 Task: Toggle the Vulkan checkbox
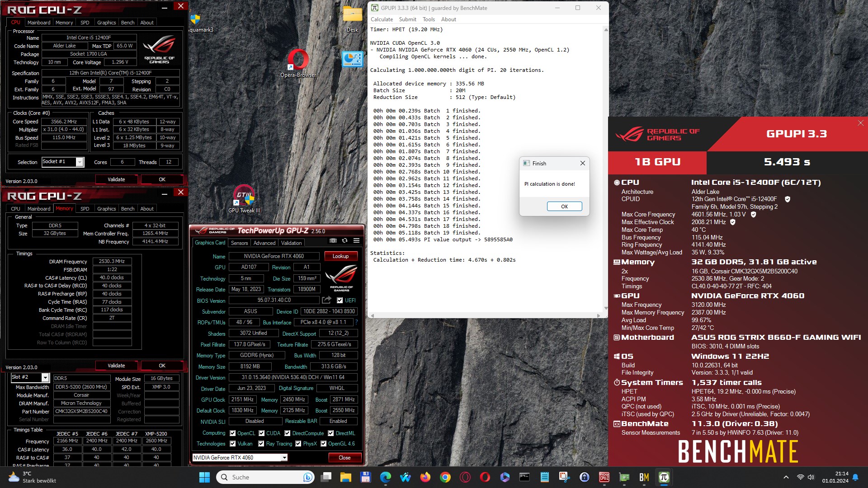(233, 444)
